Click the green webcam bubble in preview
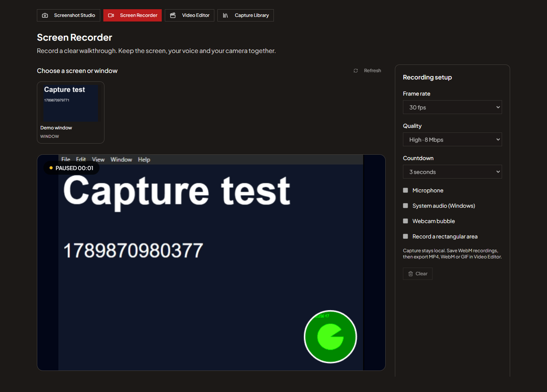547x392 pixels. click(330, 337)
